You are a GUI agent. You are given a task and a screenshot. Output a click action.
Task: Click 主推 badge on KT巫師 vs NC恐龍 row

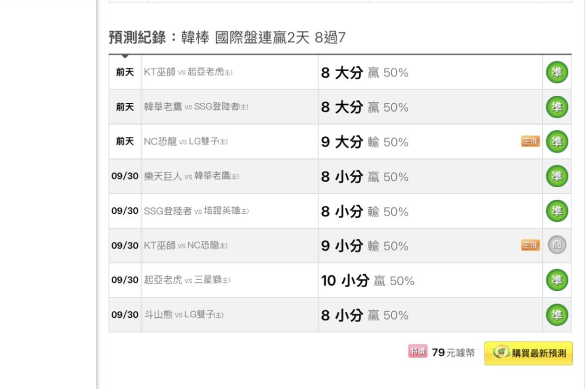pos(530,246)
